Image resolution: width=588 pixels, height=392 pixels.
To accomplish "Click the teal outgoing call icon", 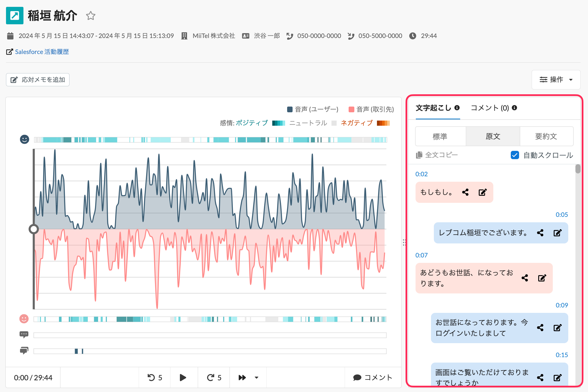I will [x=15, y=16].
